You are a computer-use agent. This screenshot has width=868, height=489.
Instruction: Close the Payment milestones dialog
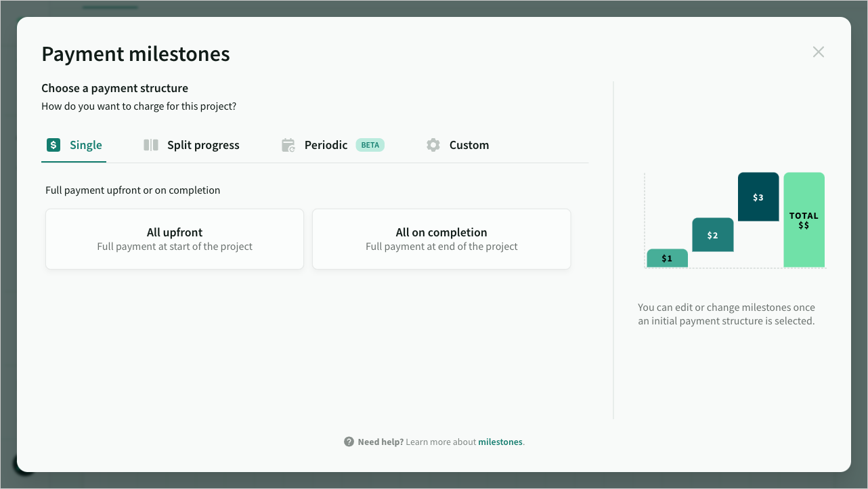pyautogui.click(x=819, y=52)
